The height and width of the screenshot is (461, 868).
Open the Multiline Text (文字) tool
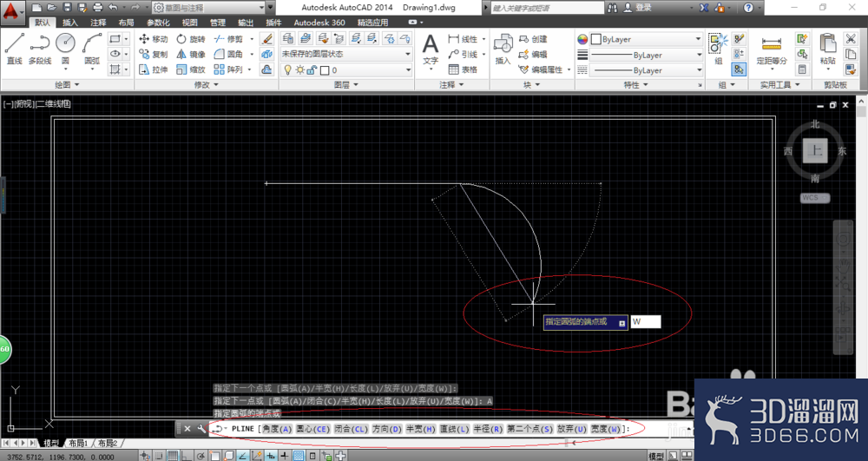(431, 49)
